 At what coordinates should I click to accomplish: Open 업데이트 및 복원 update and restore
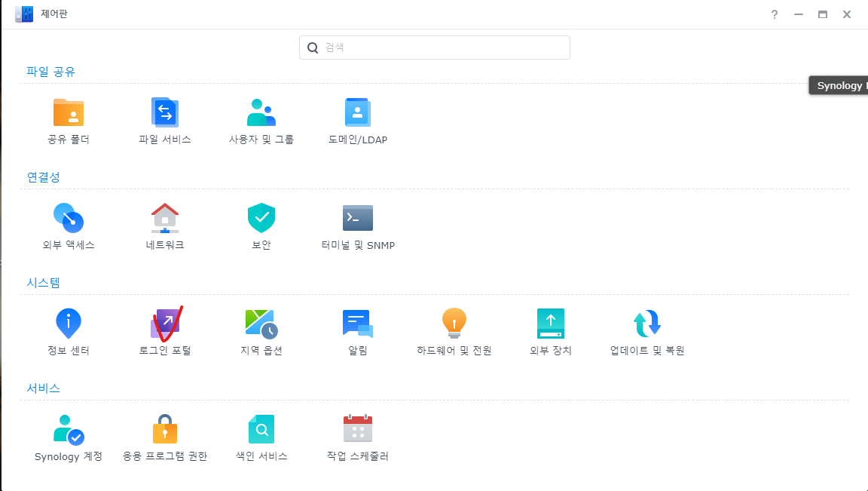[x=647, y=324]
